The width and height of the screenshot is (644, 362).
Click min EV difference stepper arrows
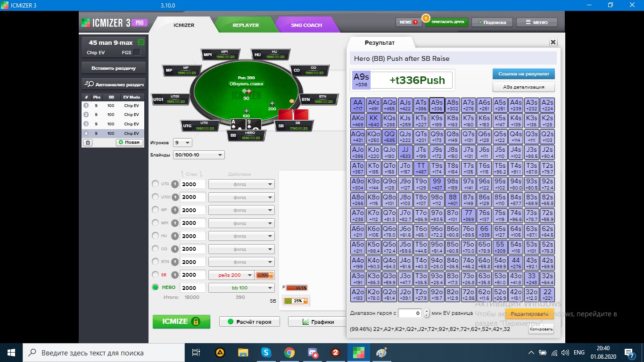[426, 313]
